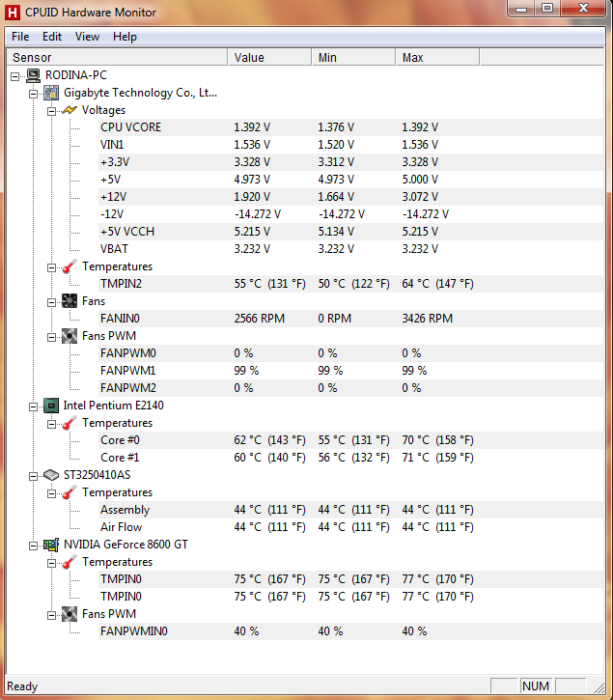Select the RODINA-PC computer icon

coord(34,75)
